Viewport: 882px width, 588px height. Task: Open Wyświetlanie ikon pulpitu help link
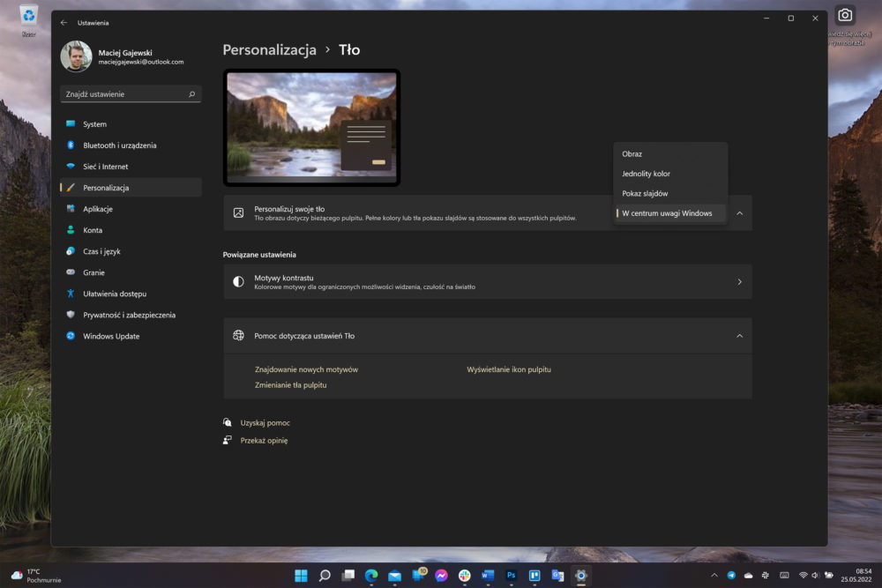pyautogui.click(x=509, y=369)
